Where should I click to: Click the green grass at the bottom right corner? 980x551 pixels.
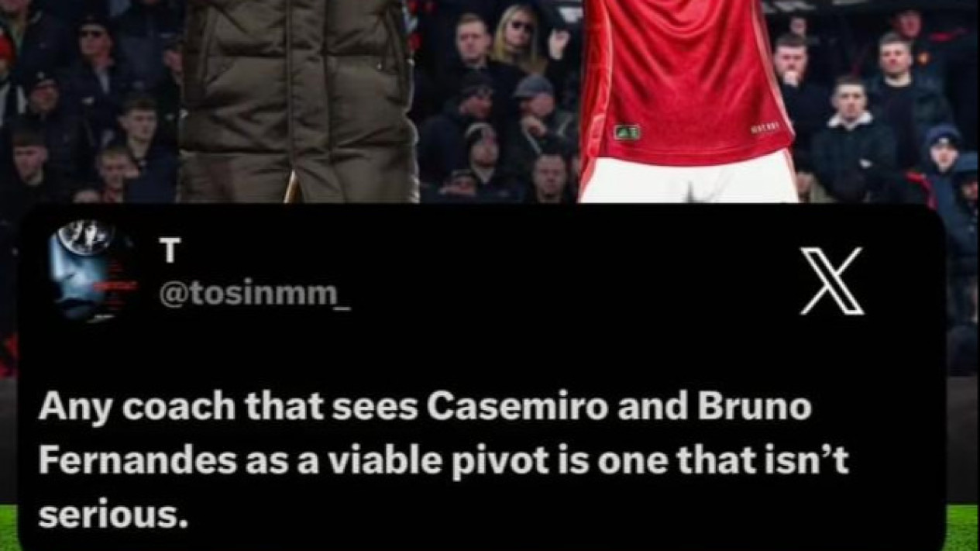click(963, 528)
